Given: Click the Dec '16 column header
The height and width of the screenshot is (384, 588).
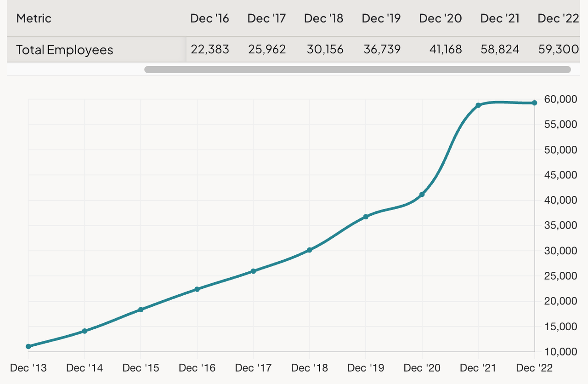Looking at the screenshot, I should (x=210, y=18).
